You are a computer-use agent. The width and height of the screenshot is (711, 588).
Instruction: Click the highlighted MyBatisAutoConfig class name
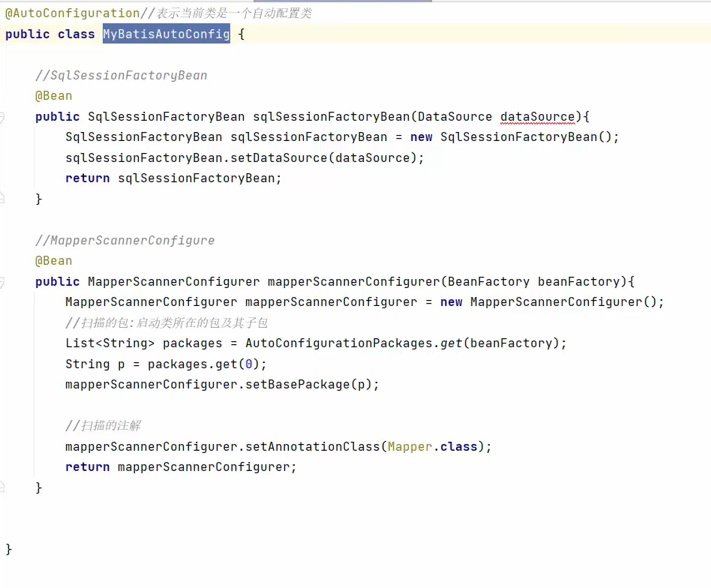tap(166, 34)
